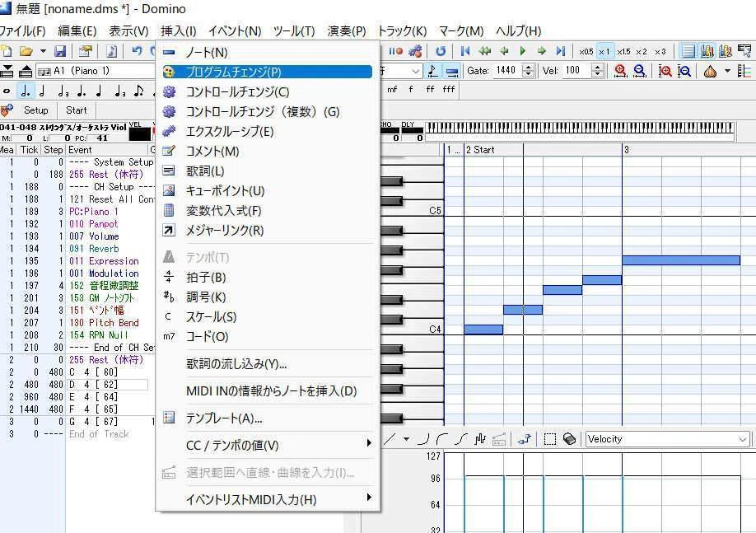Toggle the event list pane view
The height and width of the screenshot is (533, 756).
[x=688, y=51]
